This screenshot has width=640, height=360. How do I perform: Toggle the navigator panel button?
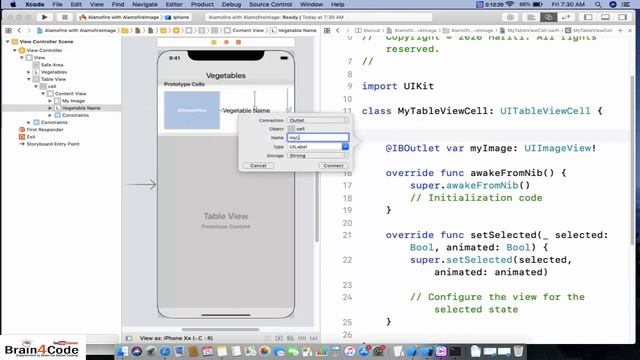(588, 17)
